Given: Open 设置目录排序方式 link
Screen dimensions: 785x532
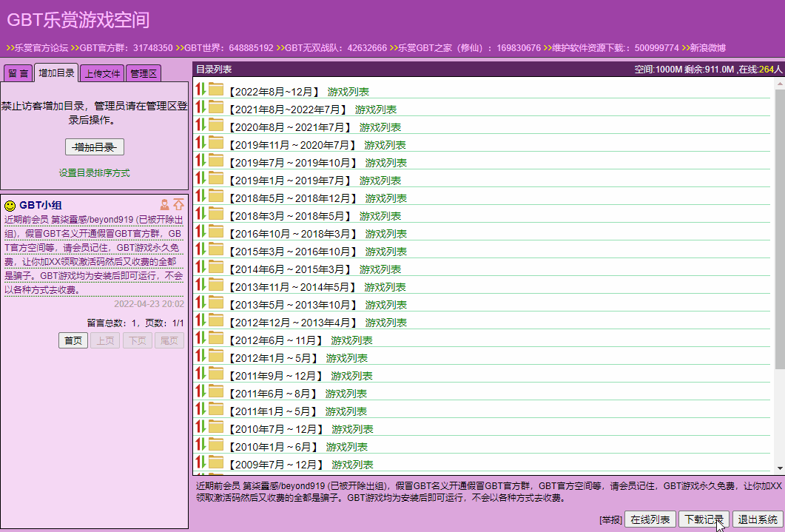Looking at the screenshot, I should point(95,173).
